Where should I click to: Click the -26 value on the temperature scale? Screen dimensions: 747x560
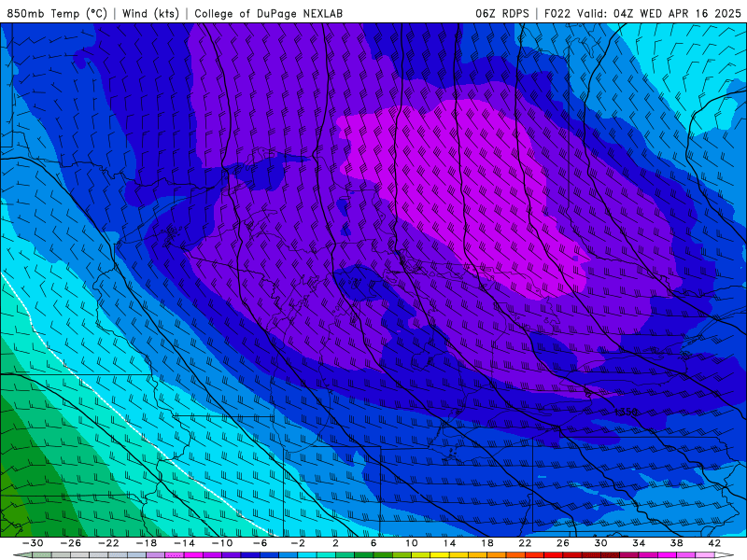(x=71, y=543)
